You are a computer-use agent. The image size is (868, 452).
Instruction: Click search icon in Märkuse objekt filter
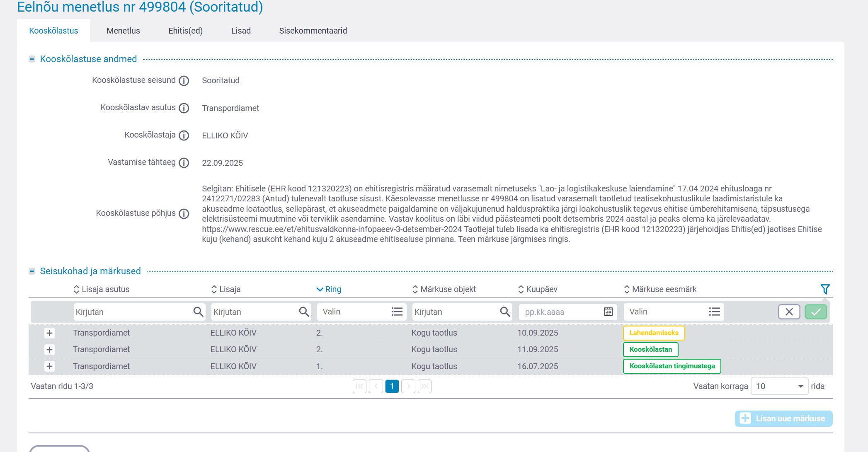[505, 312]
